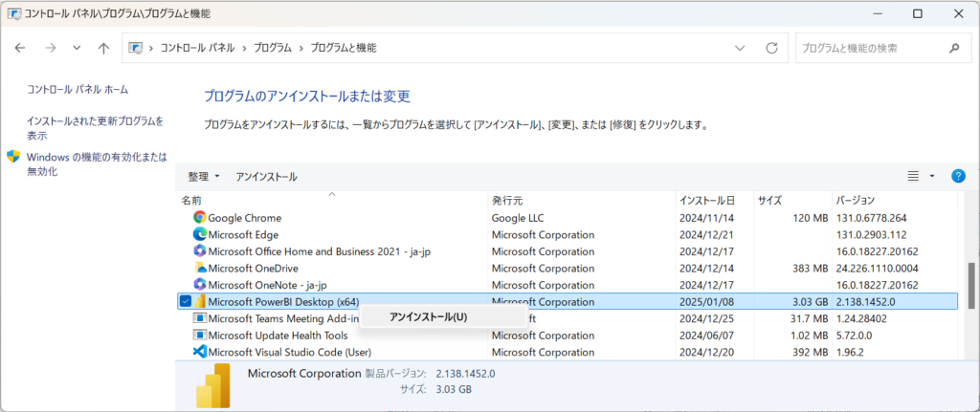Click the Microsoft Edge program icon
The width and height of the screenshot is (980, 412).
(200, 235)
